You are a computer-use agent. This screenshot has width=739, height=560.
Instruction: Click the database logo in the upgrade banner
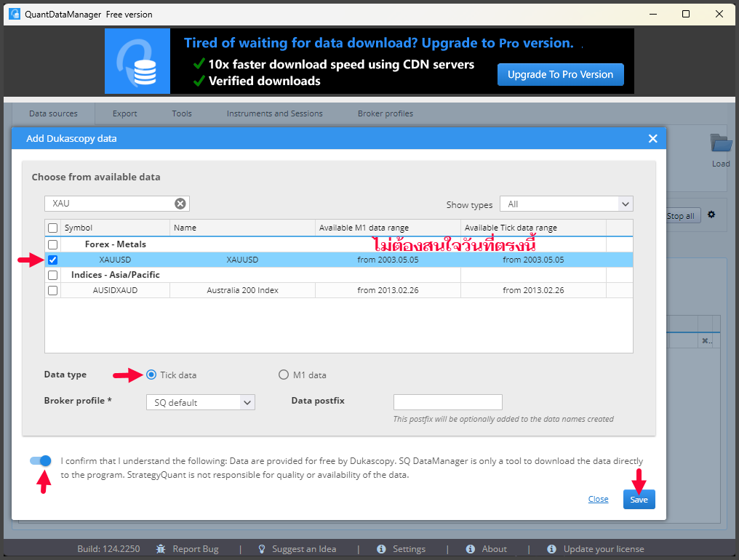[x=137, y=61]
